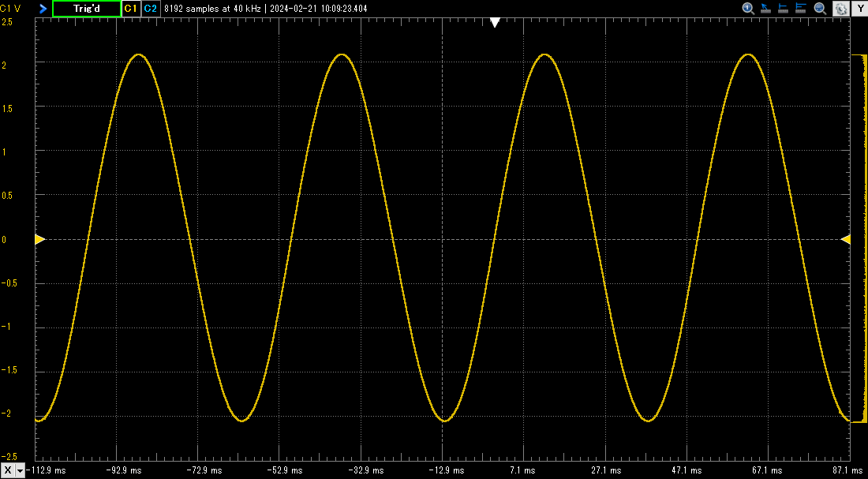Click the zoom 100% magnifier icon
Screen dimensions: 868x479
[749, 9]
